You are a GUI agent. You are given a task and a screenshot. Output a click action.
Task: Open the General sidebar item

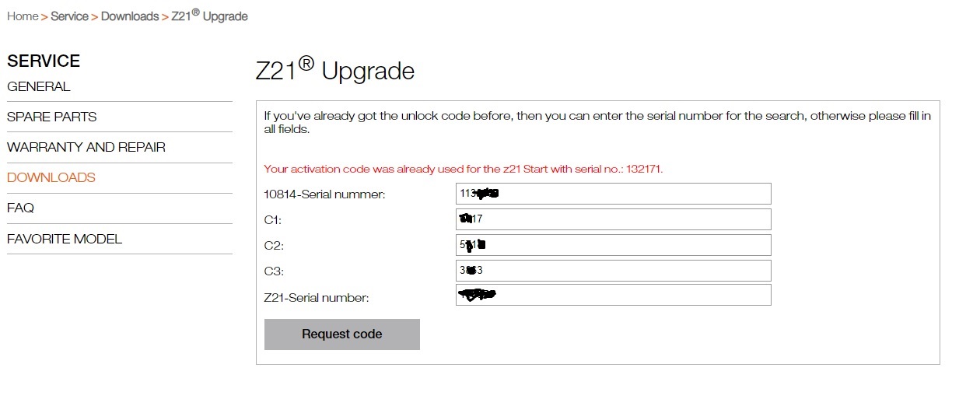click(x=39, y=86)
